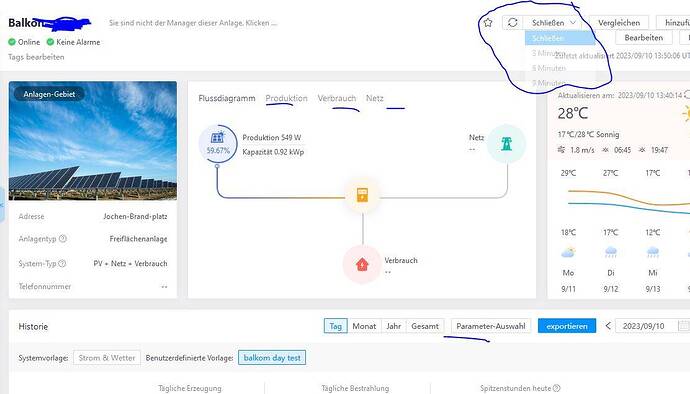
Task: Click the favorite star icon
Action: (488, 22)
